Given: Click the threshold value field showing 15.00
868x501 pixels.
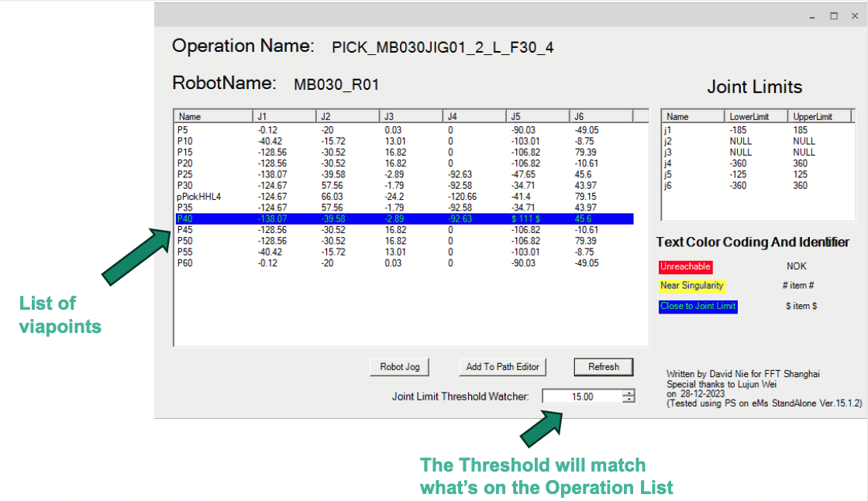Looking at the screenshot, I should [x=581, y=396].
